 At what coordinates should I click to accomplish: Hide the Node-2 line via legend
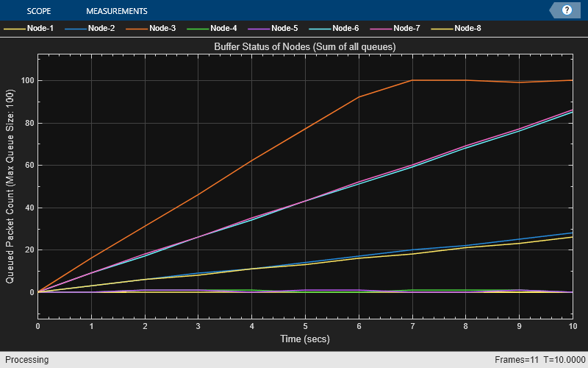pyautogui.click(x=102, y=29)
